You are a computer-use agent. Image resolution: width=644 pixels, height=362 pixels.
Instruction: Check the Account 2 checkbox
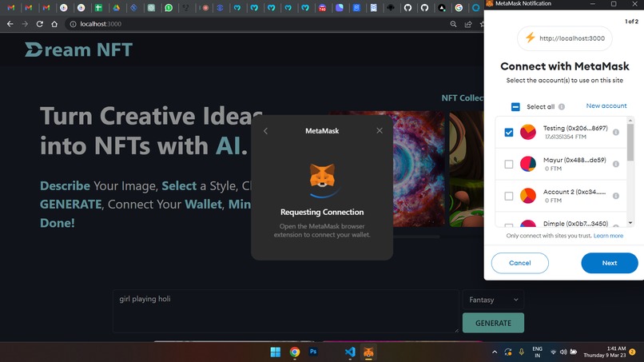pyautogui.click(x=509, y=196)
